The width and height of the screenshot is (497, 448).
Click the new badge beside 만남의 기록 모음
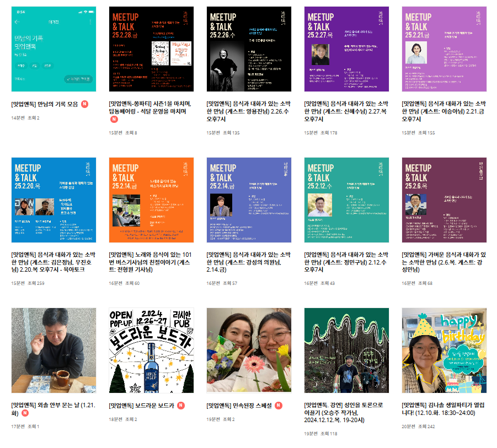tap(84, 104)
